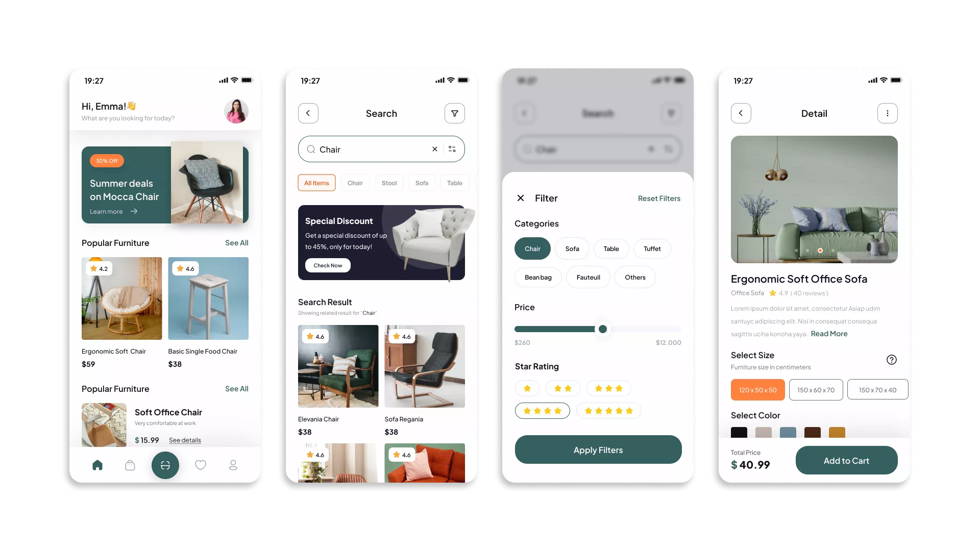Select the Sofa category filter
The height and width of the screenshot is (551, 980).
click(572, 248)
